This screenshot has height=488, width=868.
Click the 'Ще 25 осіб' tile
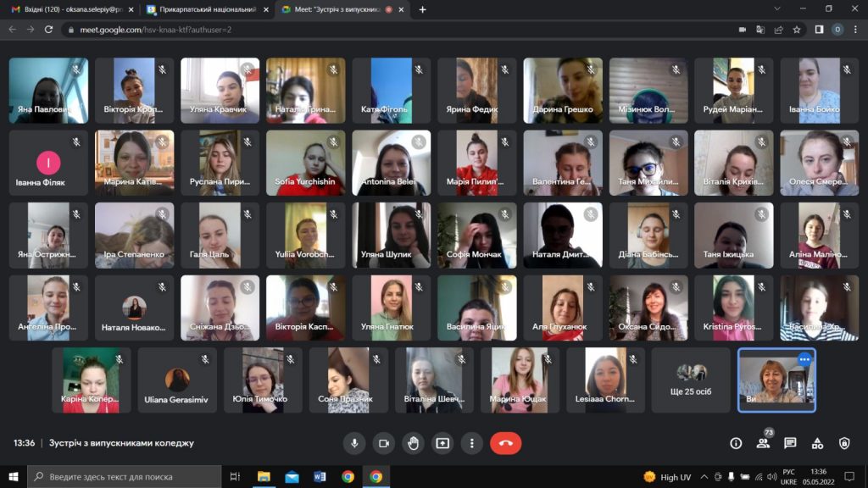pyautogui.click(x=690, y=380)
